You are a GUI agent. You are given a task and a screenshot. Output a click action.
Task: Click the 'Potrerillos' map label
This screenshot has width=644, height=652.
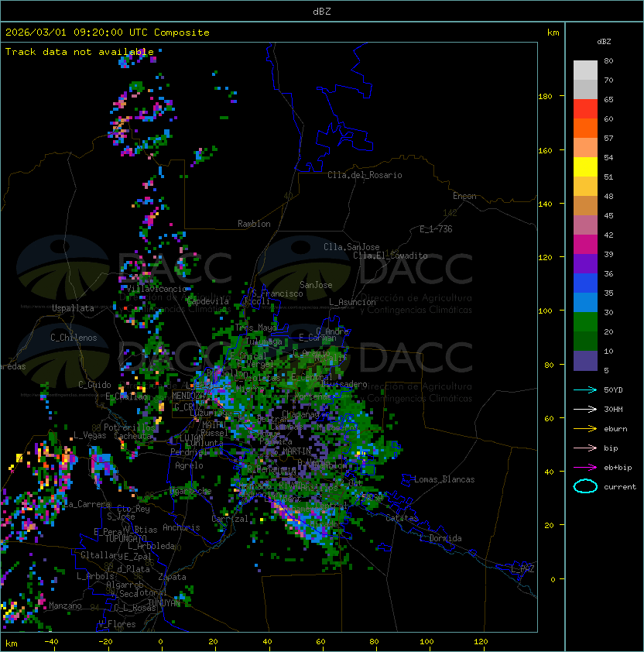[x=129, y=427]
